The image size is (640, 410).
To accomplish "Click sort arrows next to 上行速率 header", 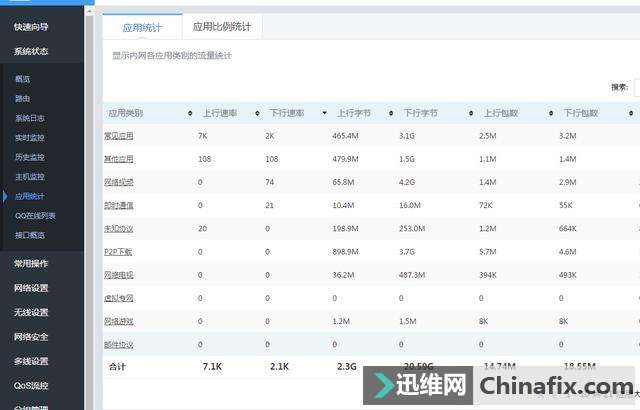I will (257, 114).
